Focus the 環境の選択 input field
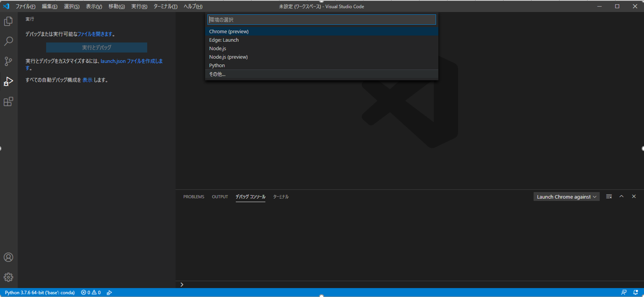 (321, 20)
